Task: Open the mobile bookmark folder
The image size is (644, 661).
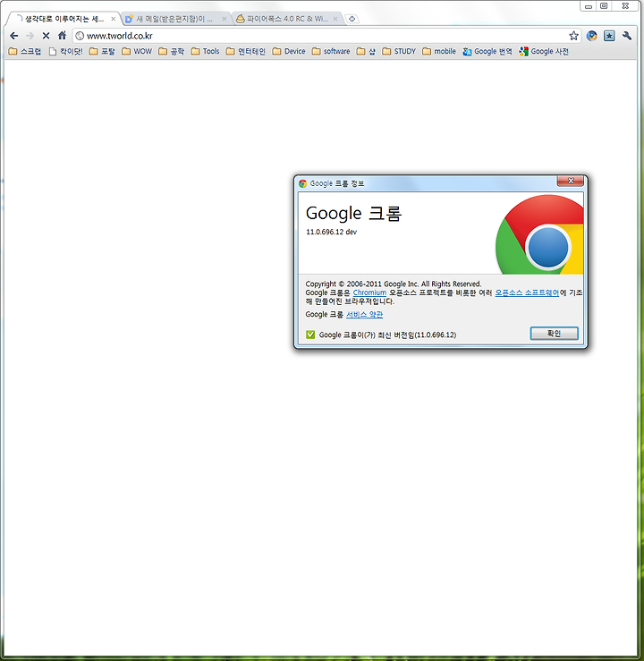Action: pyautogui.click(x=439, y=51)
